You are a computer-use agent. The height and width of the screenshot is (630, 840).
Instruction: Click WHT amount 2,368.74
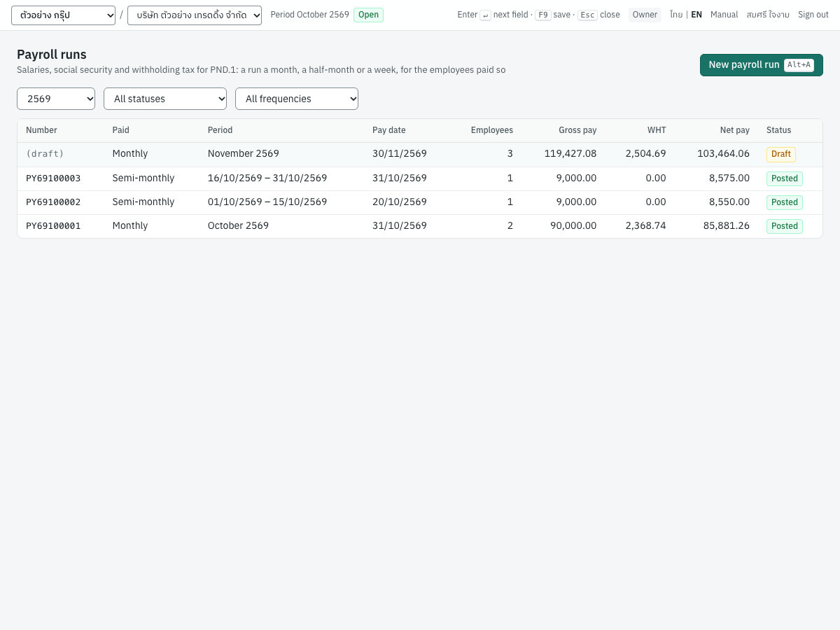click(x=646, y=226)
